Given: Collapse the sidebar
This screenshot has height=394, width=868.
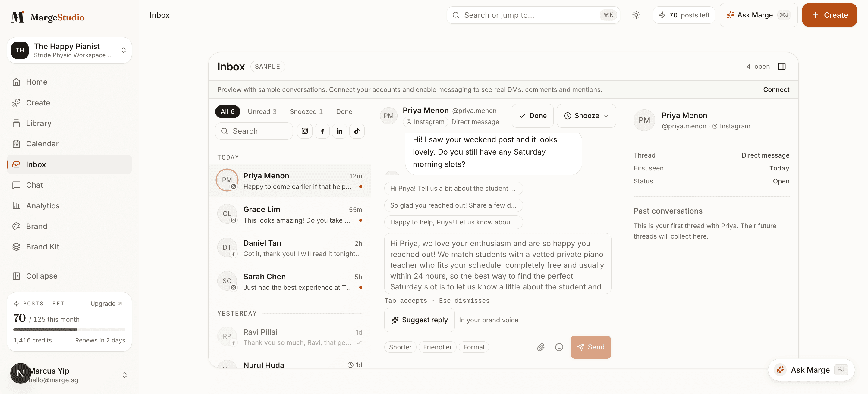Looking at the screenshot, I should coord(69,276).
